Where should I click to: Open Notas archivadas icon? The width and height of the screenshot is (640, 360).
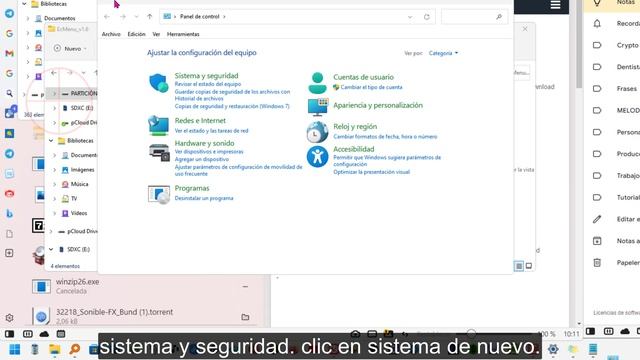pos(597,241)
